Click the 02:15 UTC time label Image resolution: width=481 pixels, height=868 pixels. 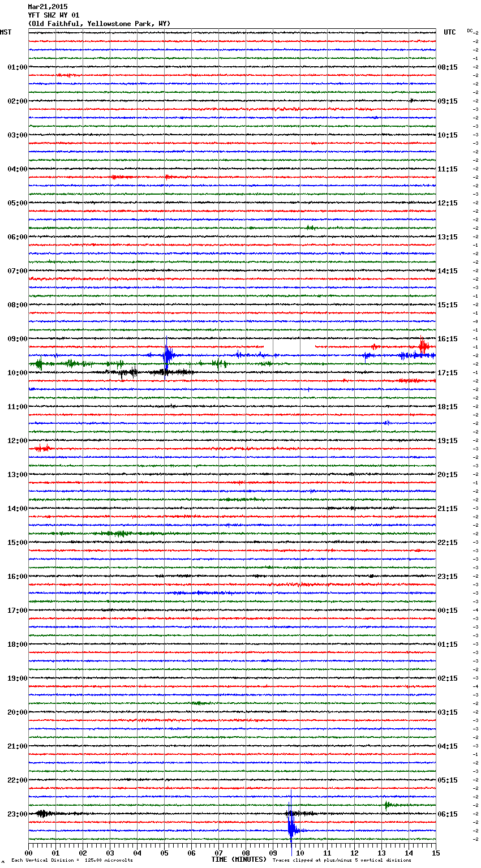[x=448, y=678]
